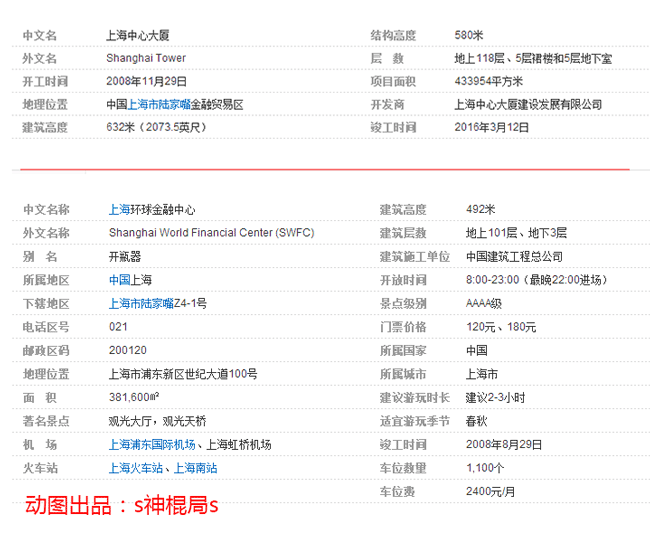This screenshot has height=538, width=650.
Task: Select the area code 021
Action: (x=118, y=327)
